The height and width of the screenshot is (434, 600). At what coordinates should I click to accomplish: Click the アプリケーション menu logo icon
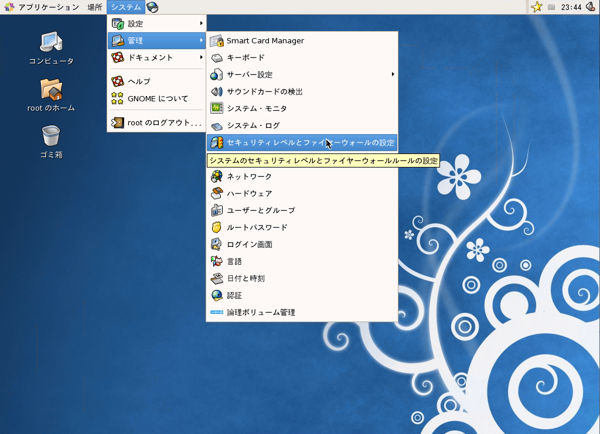[9, 7]
